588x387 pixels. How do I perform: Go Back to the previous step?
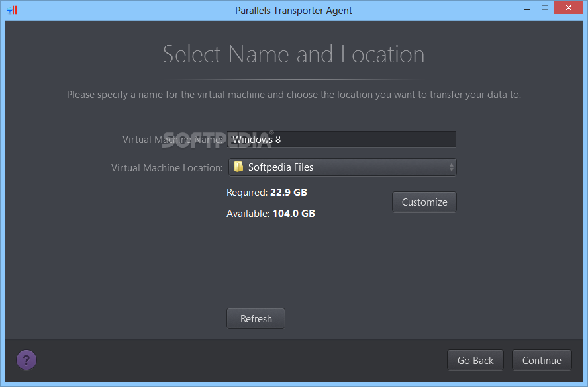pos(475,361)
